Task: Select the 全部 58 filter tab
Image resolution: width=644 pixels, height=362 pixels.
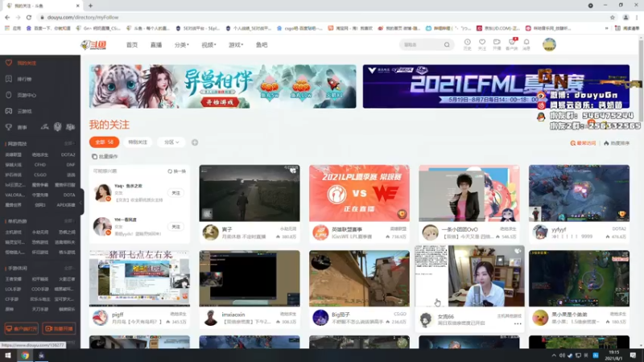Action: click(105, 142)
